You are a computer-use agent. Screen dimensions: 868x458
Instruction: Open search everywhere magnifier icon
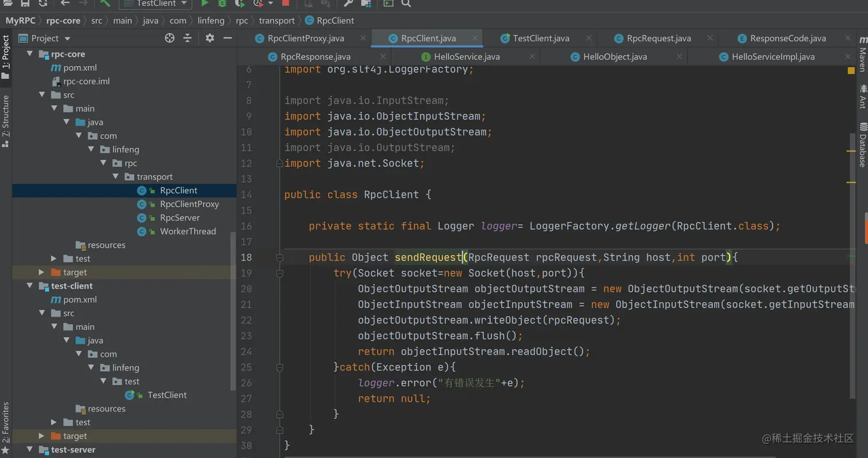(406, 3)
